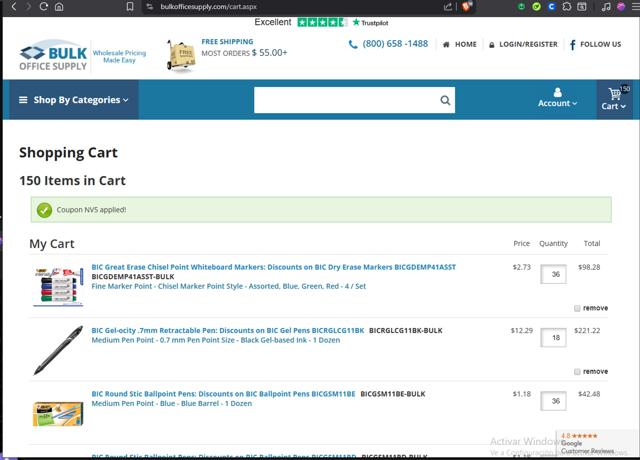Click the Price column header
This screenshot has height=460, width=640.
(521, 243)
